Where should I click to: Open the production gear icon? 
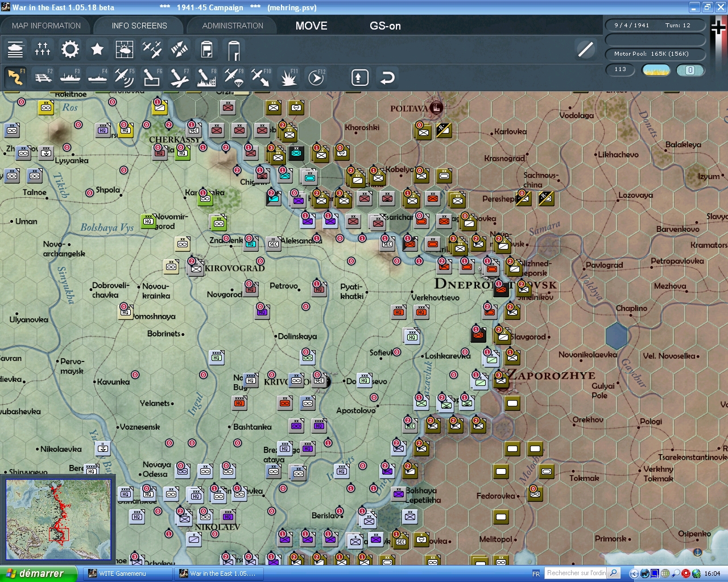coord(70,50)
